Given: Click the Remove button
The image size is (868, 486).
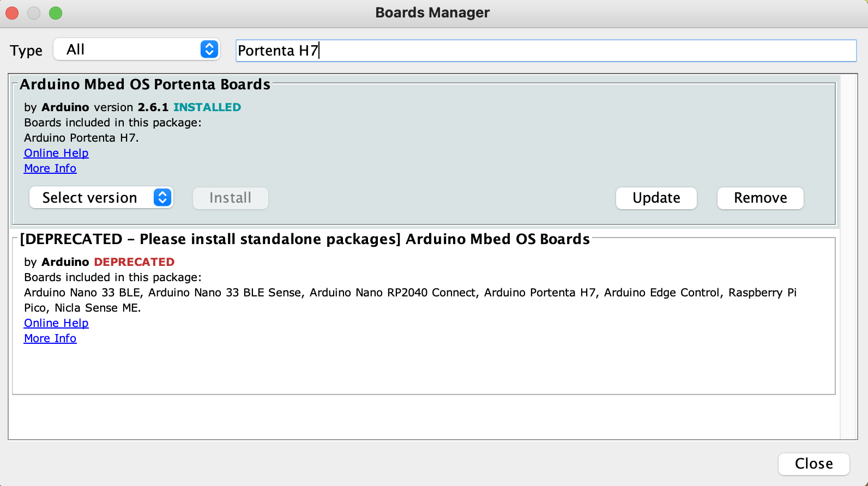Looking at the screenshot, I should pos(761,198).
